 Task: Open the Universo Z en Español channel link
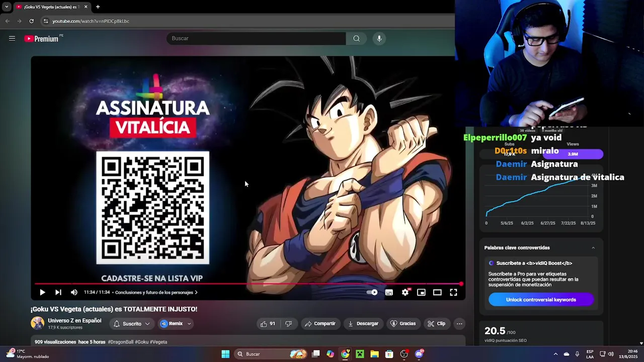74,321
